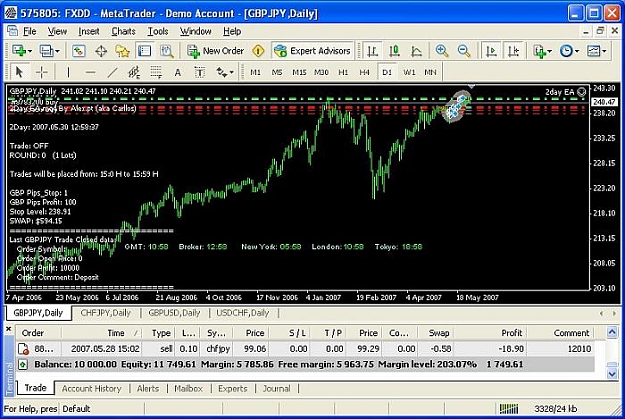Sort trades by the Swap column header
Screen dimensions: 625x419
click(436, 333)
